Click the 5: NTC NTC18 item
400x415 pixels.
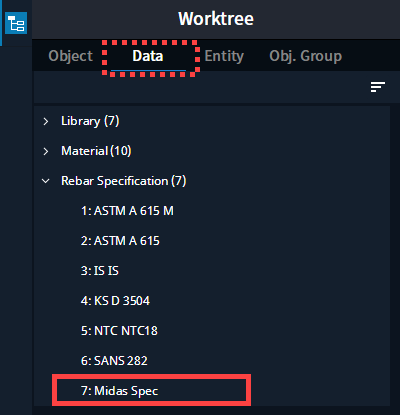[119, 331]
